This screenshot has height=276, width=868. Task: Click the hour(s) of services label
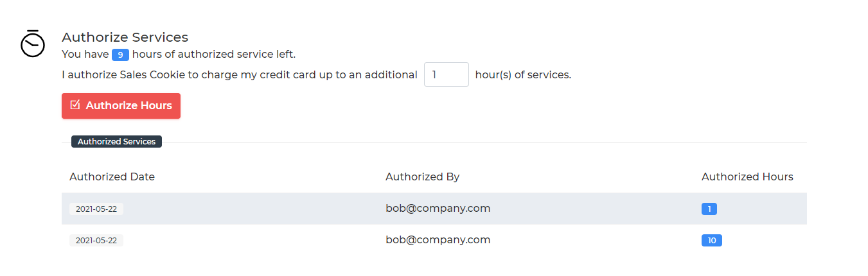pyautogui.click(x=523, y=74)
